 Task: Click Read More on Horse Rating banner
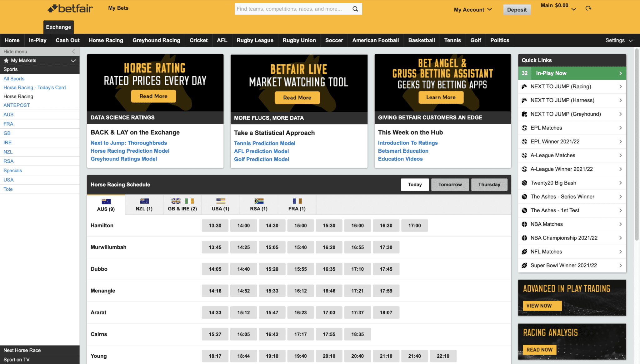(x=153, y=96)
